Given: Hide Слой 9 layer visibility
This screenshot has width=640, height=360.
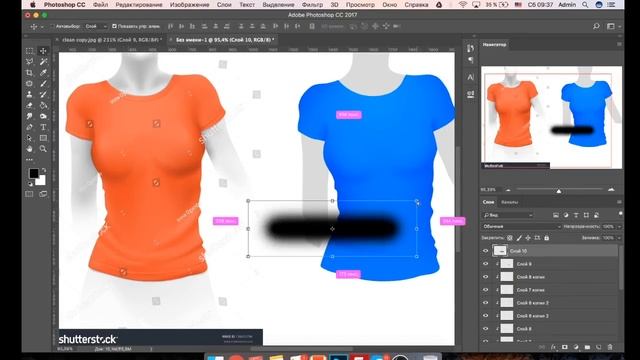Looking at the screenshot, I should [485, 264].
